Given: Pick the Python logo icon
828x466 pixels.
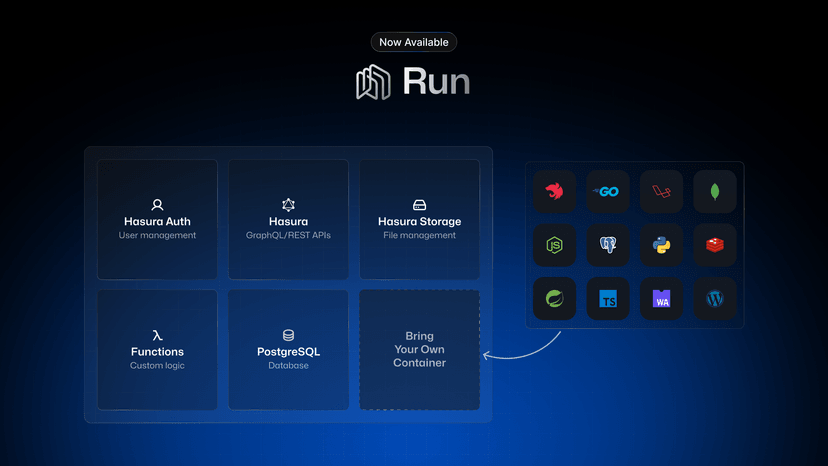Looking at the screenshot, I should (661, 245).
